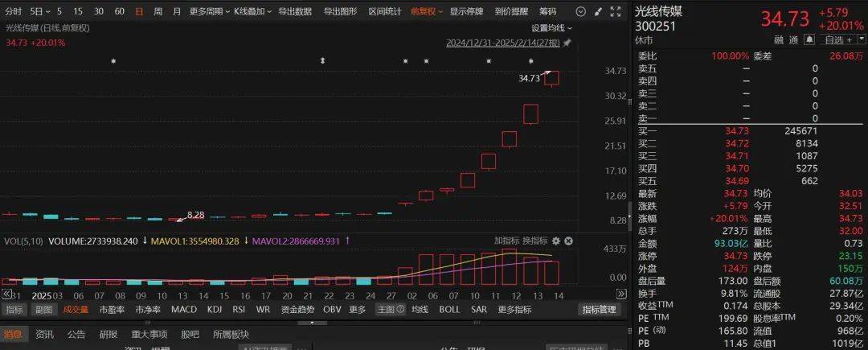Open volume indicator settings gear
The height and width of the screenshot is (350, 868).
coord(556,241)
